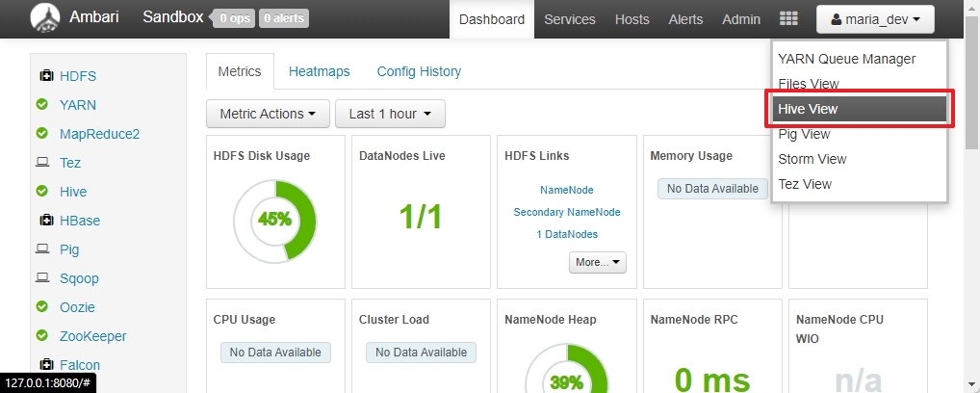980x393 pixels.
Task: Select the Metrics tab
Action: [x=240, y=71]
